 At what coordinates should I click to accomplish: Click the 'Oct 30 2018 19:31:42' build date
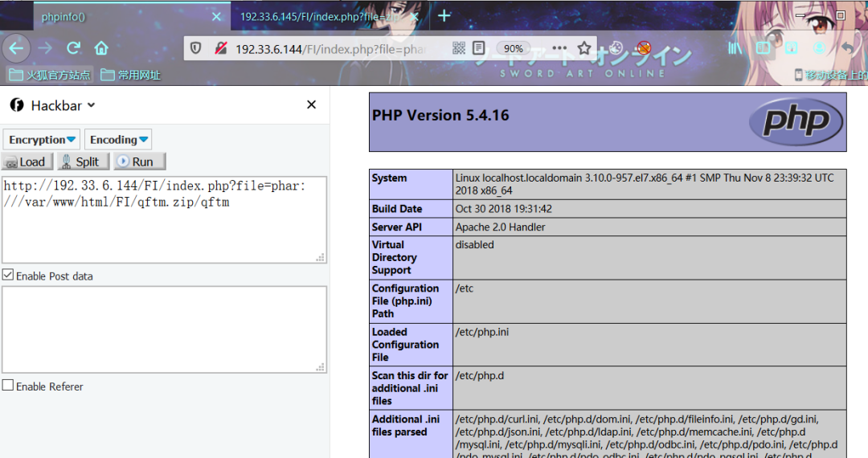(x=504, y=209)
